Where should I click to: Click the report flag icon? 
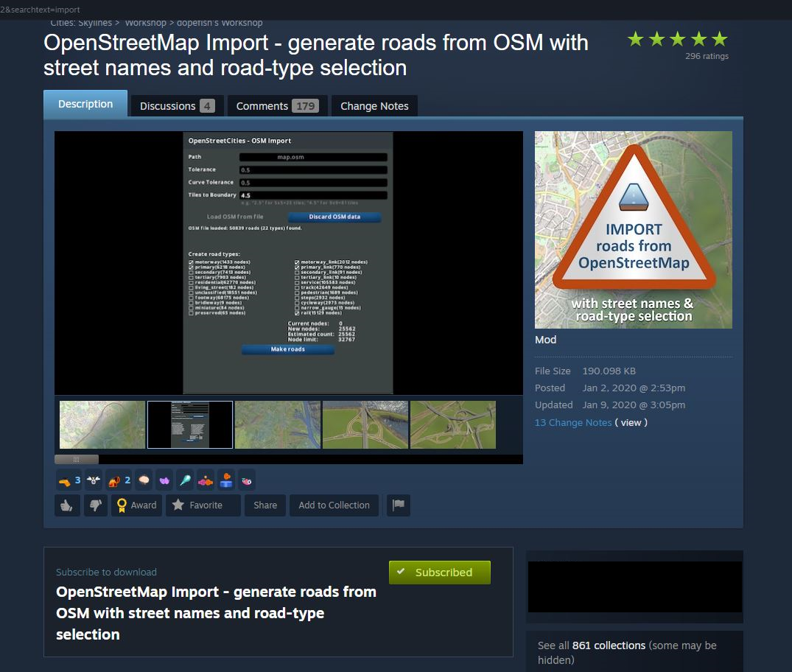[399, 505]
